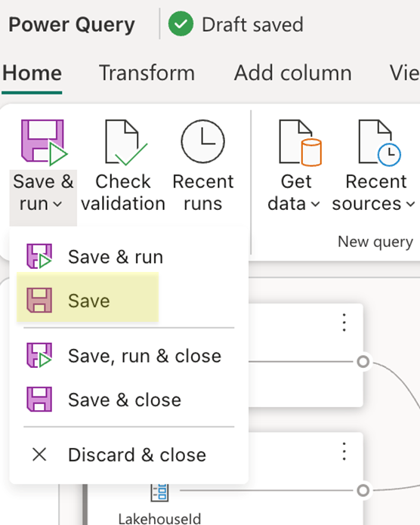Click the Draft saved status text
The image size is (420, 525).
pos(252,24)
